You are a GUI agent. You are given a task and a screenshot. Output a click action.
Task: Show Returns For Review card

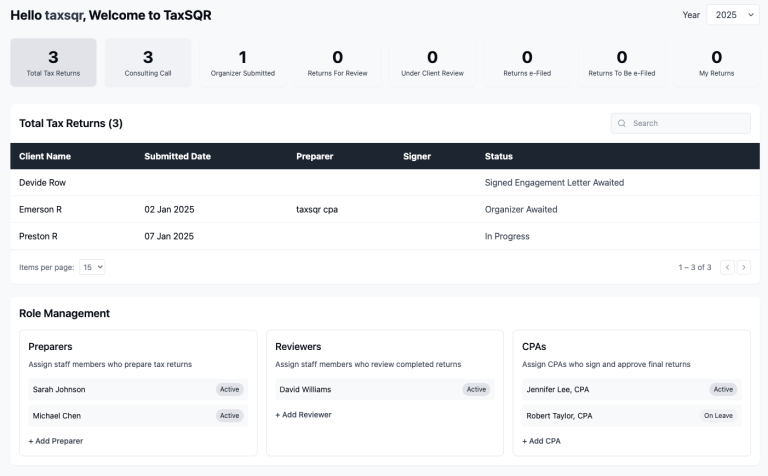coord(337,62)
